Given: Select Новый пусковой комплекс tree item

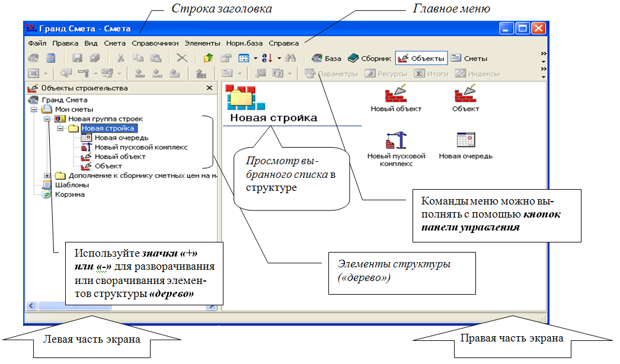Looking at the screenshot, I should (x=140, y=148).
